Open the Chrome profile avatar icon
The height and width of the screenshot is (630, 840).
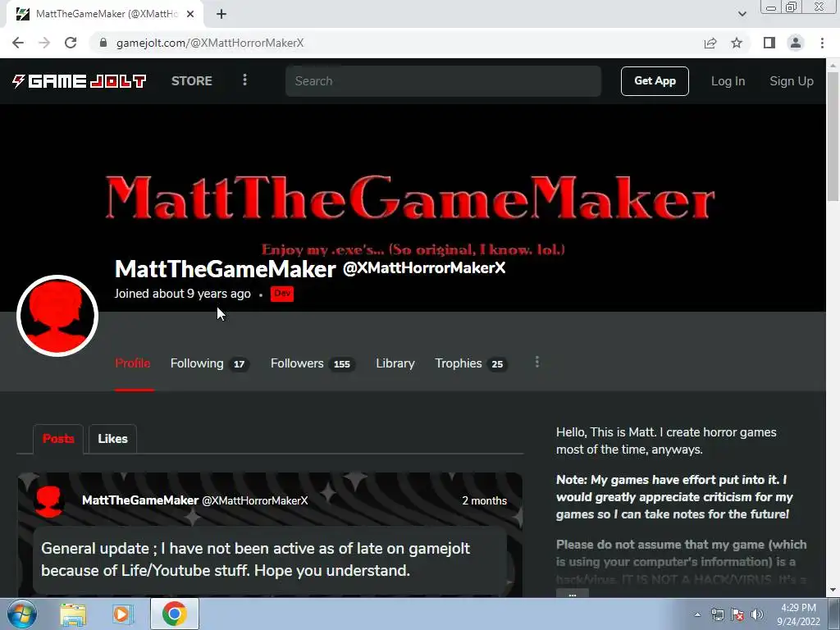[x=796, y=43]
